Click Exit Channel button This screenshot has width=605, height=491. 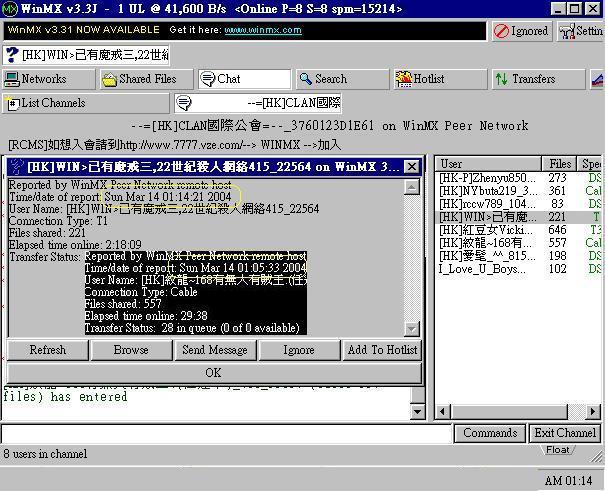click(x=565, y=433)
